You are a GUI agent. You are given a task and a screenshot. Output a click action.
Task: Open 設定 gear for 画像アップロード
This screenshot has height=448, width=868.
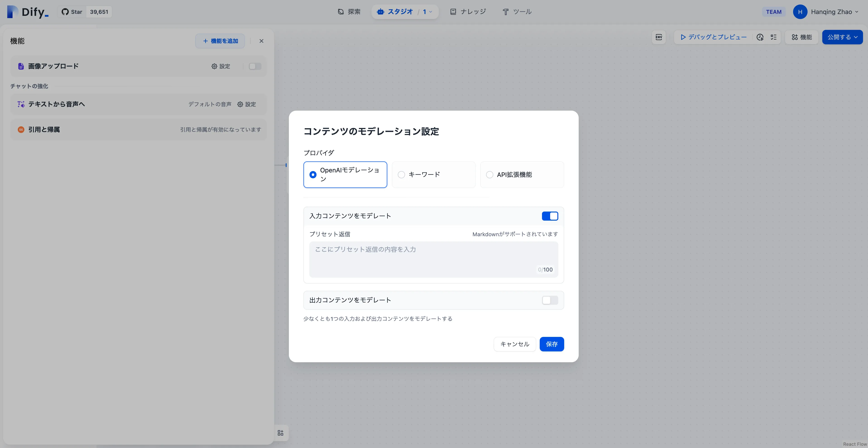pyautogui.click(x=221, y=66)
